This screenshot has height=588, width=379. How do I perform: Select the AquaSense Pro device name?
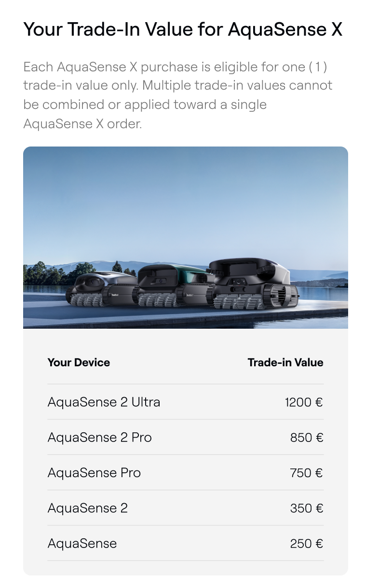click(94, 473)
